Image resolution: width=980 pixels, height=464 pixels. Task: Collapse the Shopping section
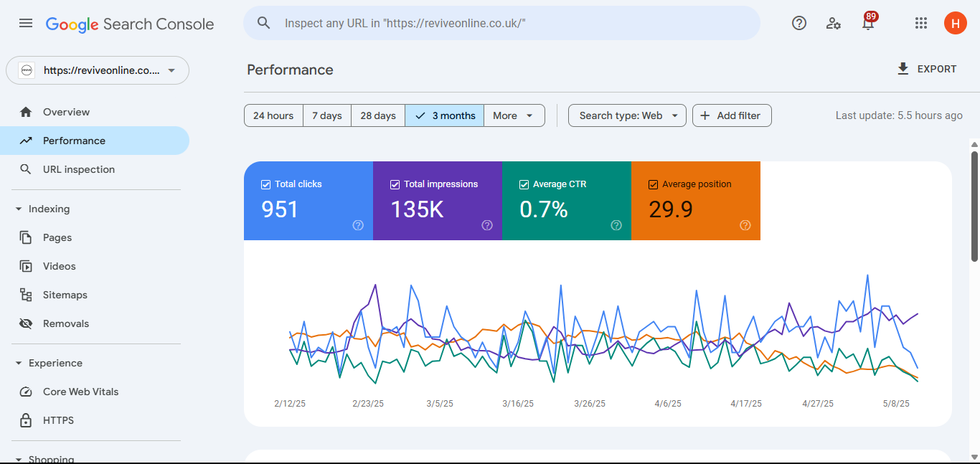pyautogui.click(x=19, y=459)
